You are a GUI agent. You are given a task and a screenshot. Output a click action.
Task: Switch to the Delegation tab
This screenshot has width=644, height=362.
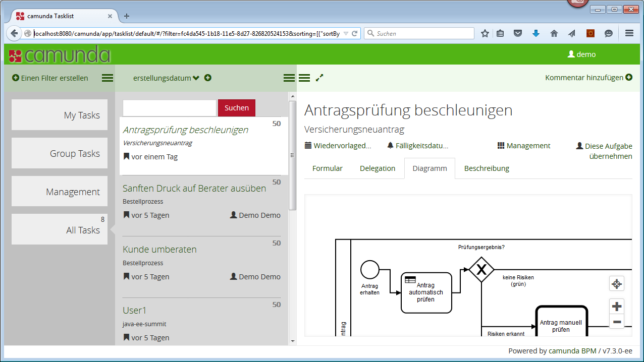pos(378,168)
